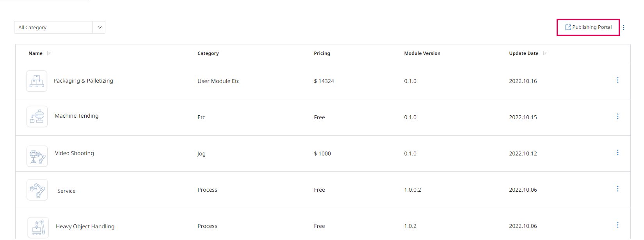This screenshot has height=240, width=644.
Task: Open the Publishing Portal link
Action: 588,27
